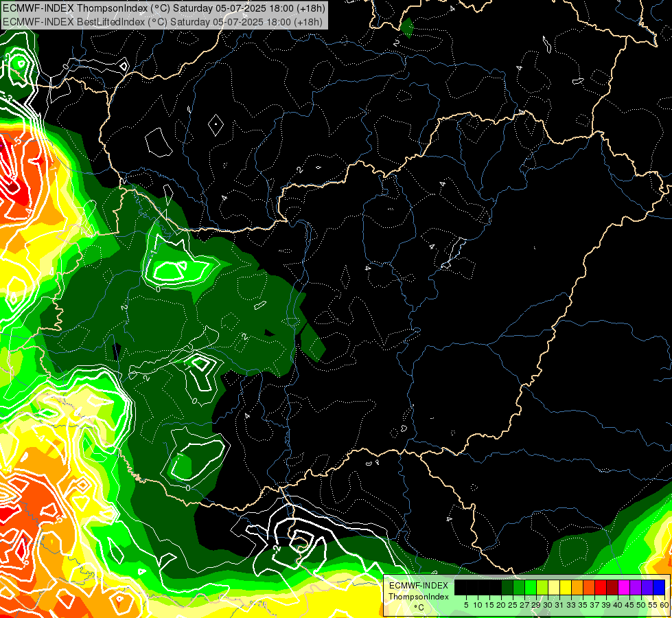Pick the orange 33–35 legend swatch
Screen dimensions: 672x618
tap(577, 588)
